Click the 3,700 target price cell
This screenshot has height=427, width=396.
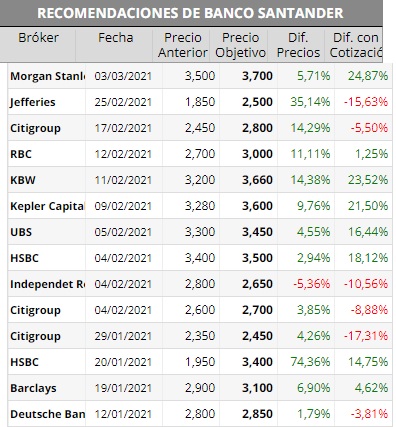(257, 76)
